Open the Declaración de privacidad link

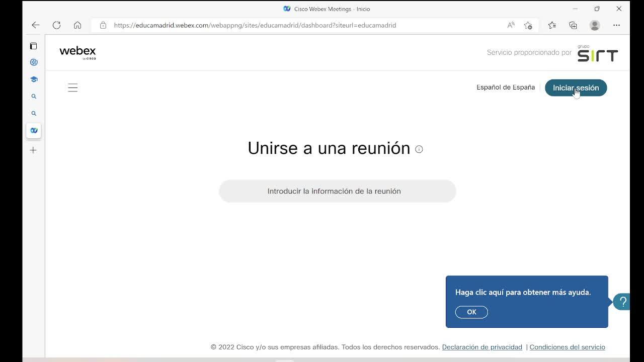(x=482, y=347)
